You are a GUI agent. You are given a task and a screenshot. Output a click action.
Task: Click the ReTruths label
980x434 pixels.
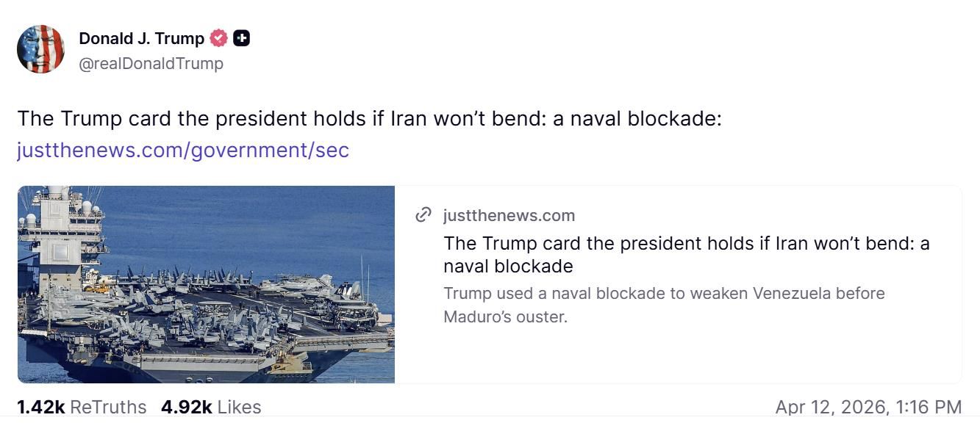[x=108, y=407]
